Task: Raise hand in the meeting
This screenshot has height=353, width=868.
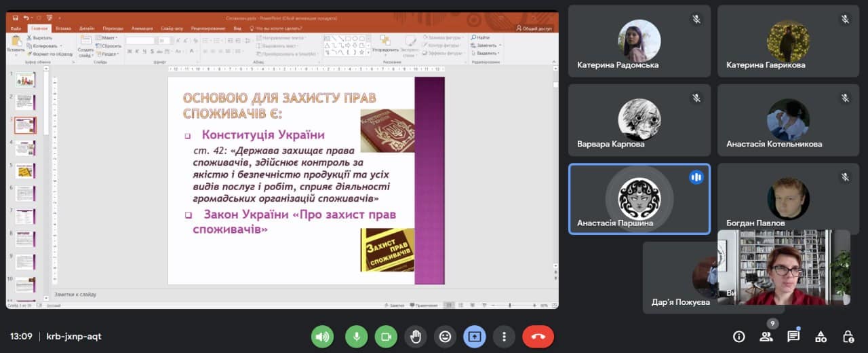Action: click(x=415, y=336)
